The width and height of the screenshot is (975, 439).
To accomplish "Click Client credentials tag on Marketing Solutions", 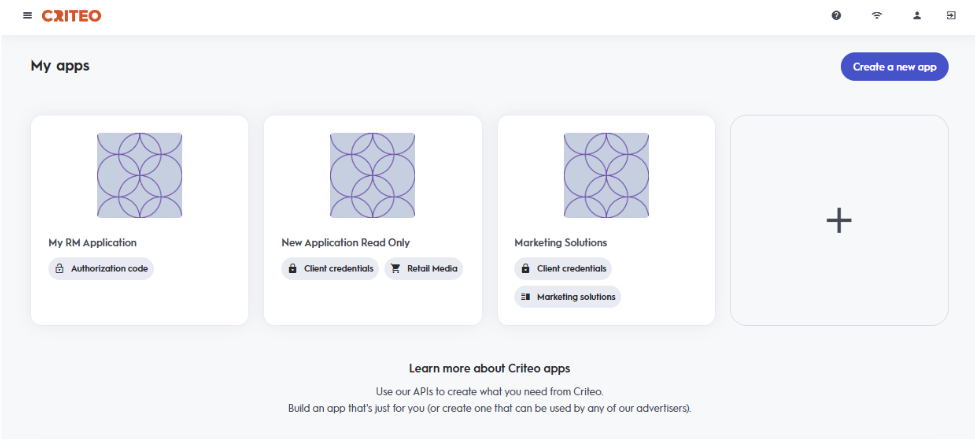I will point(563,269).
